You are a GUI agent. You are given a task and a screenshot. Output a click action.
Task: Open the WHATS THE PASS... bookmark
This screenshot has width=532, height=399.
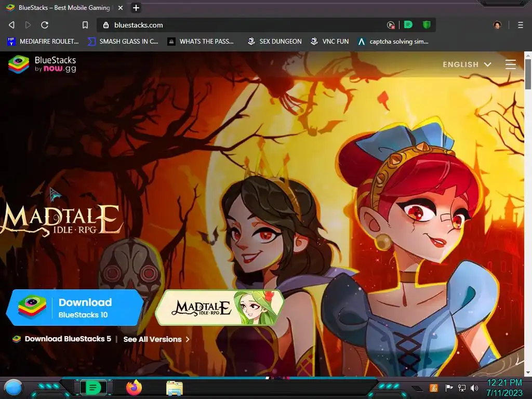201,42
